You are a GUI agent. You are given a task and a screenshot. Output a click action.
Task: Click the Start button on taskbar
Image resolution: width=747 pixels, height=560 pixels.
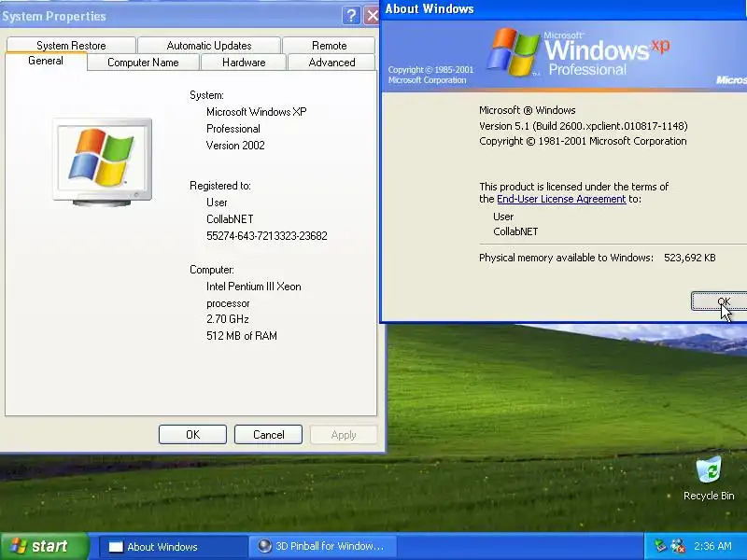click(45, 546)
